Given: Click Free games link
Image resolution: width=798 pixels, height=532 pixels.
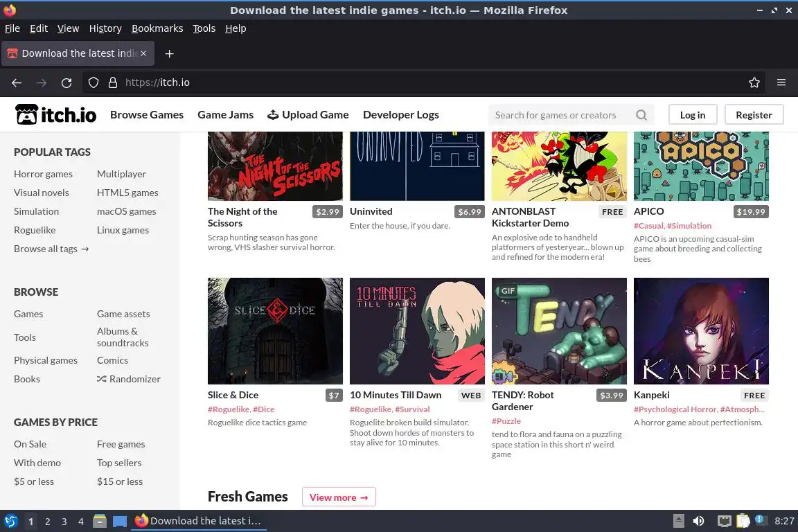Looking at the screenshot, I should 121,445.
